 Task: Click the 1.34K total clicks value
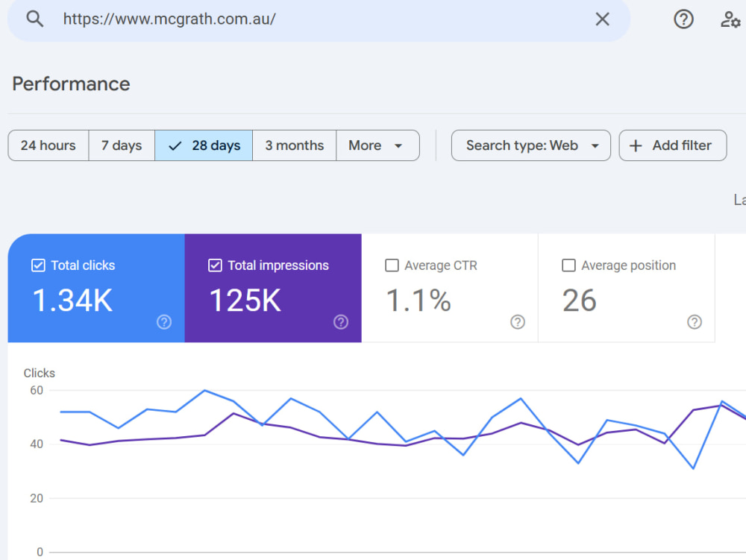coord(72,301)
